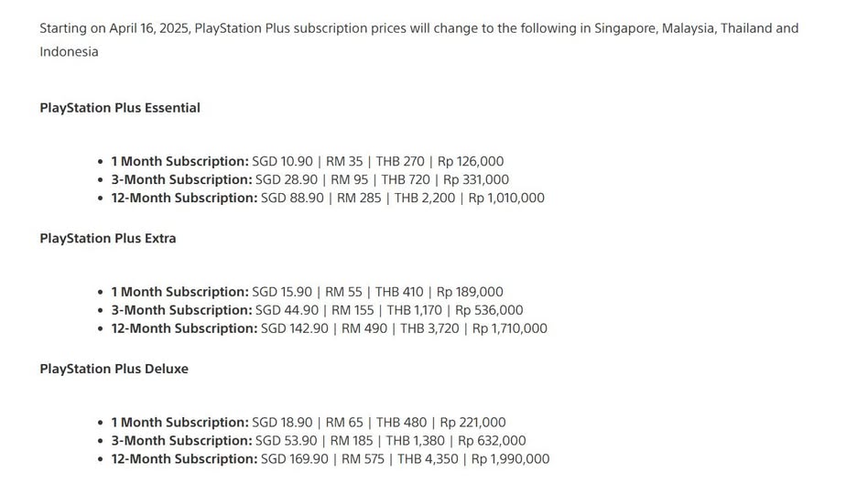Click the Rp 1,010,000 price
The width and height of the screenshot is (868, 494).
[506, 198]
